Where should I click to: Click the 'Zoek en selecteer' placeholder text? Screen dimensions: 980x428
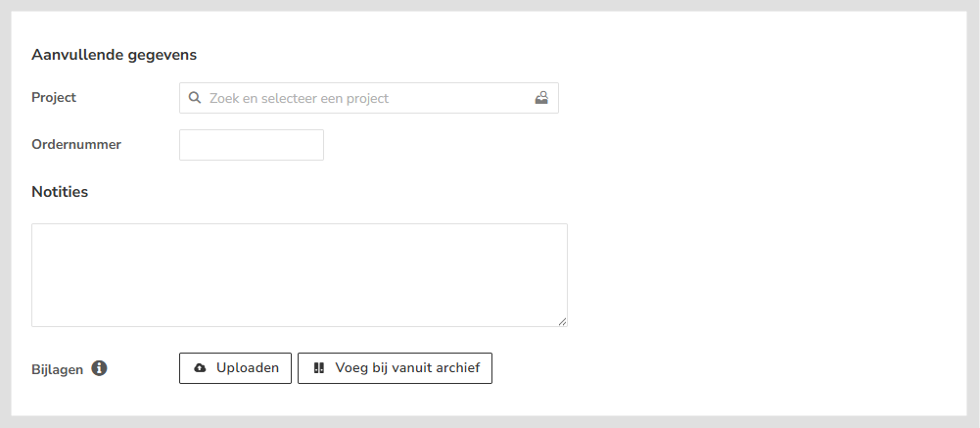264,98
